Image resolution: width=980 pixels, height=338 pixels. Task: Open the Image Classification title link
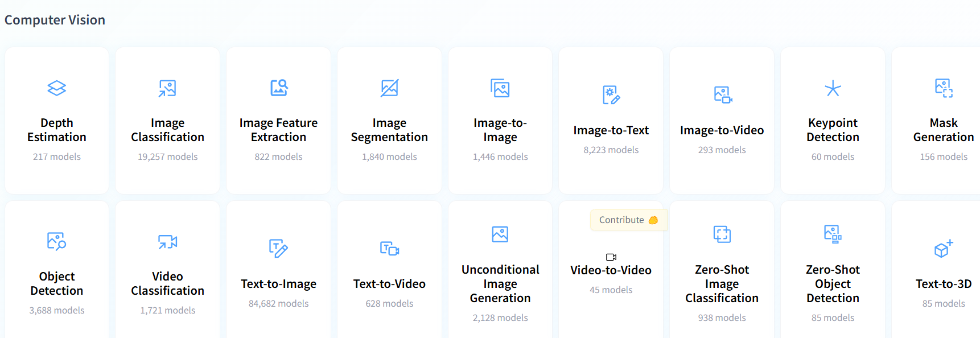pyautogui.click(x=167, y=130)
